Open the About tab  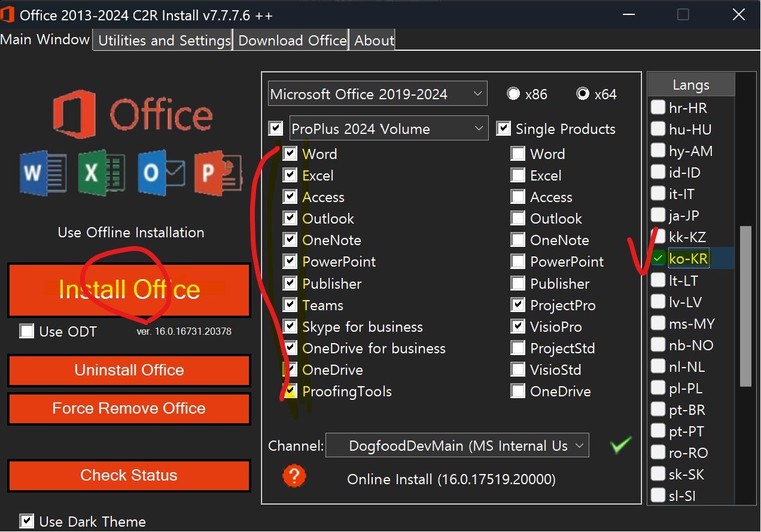[x=374, y=41]
